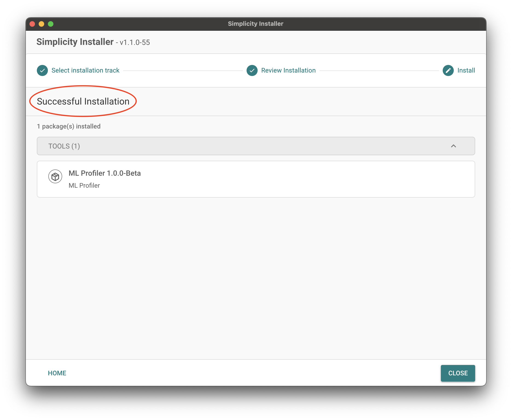Select the ML Profiler 1.0.0-Beta entry
The image size is (512, 420).
105,173
